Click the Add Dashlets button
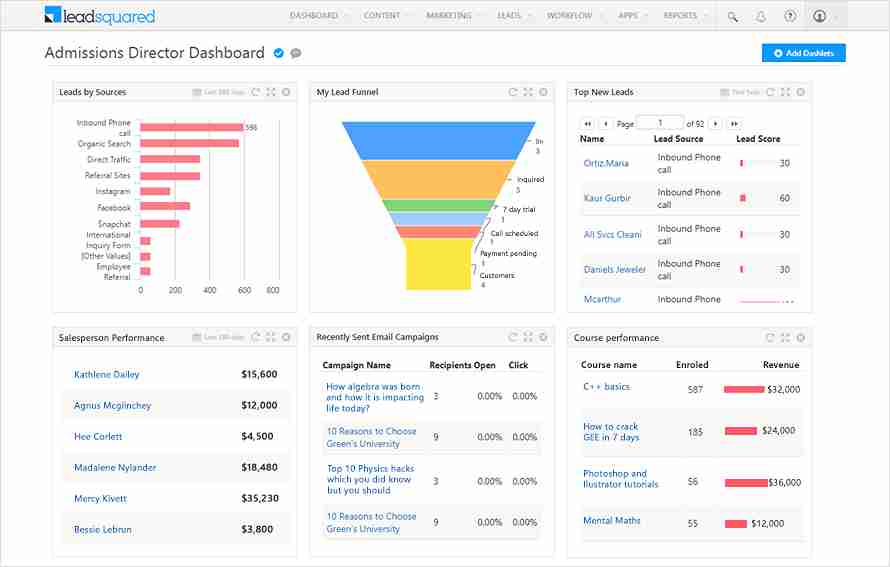890x567 pixels. (x=804, y=53)
